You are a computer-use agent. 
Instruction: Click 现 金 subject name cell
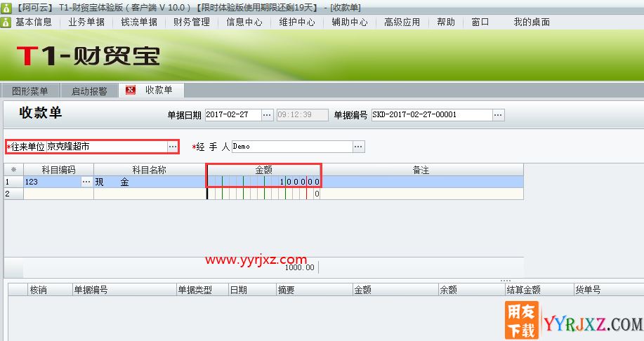[150, 182]
